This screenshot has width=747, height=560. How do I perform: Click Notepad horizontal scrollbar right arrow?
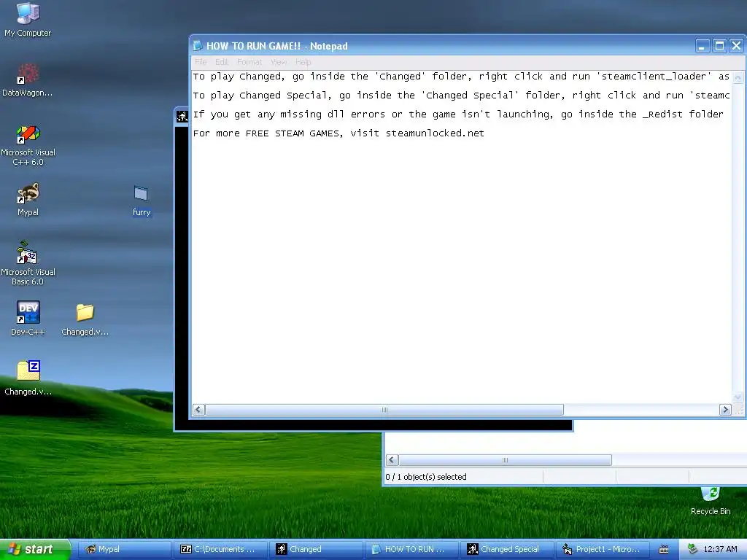click(x=725, y=410)
